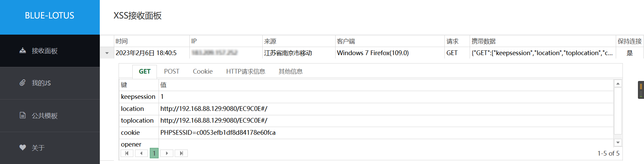Image resolution: width=644 pixels, height=164 pixels.
Task: Select page 1 in the pager
Action: tap(154, 153)
